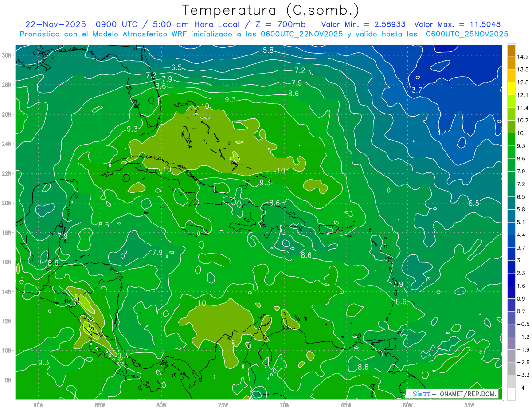Click the '4.4' contour label on the map

tap(442, 133)
